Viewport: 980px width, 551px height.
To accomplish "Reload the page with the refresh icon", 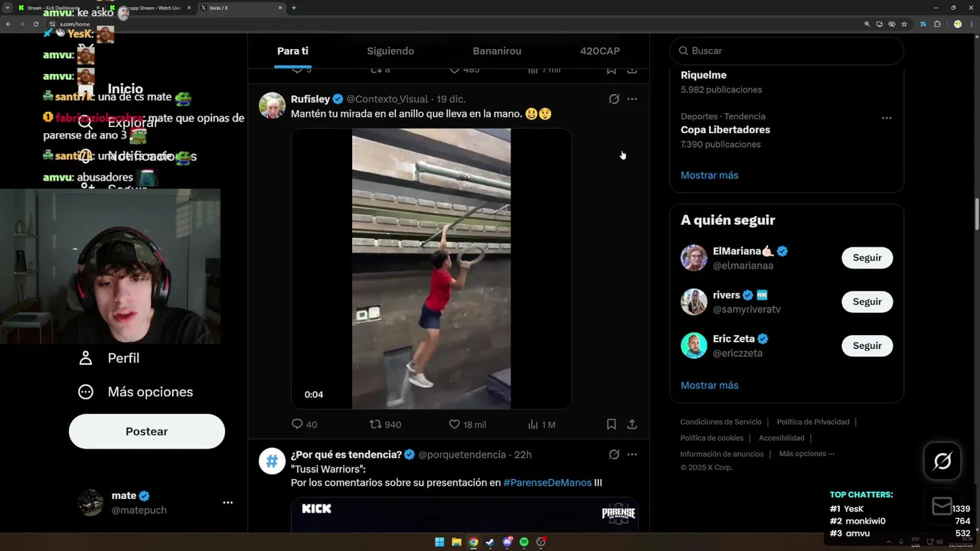I will (35, 24).
